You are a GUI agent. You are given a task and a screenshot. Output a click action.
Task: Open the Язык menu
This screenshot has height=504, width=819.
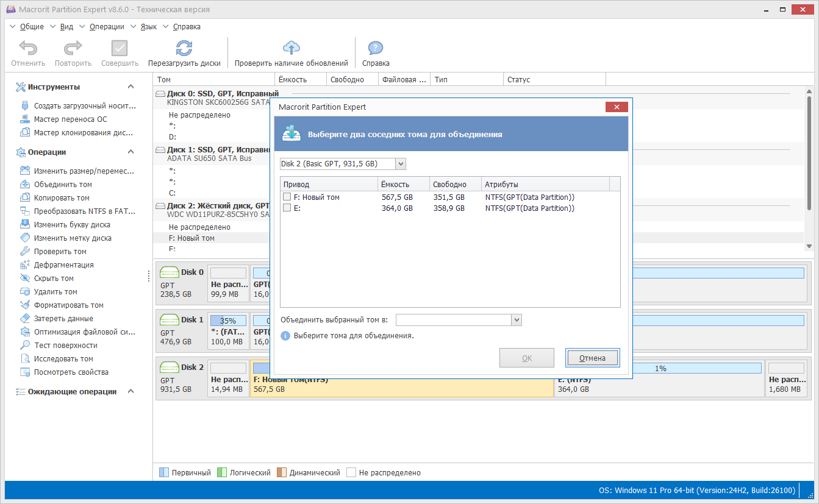click(149, 27)
